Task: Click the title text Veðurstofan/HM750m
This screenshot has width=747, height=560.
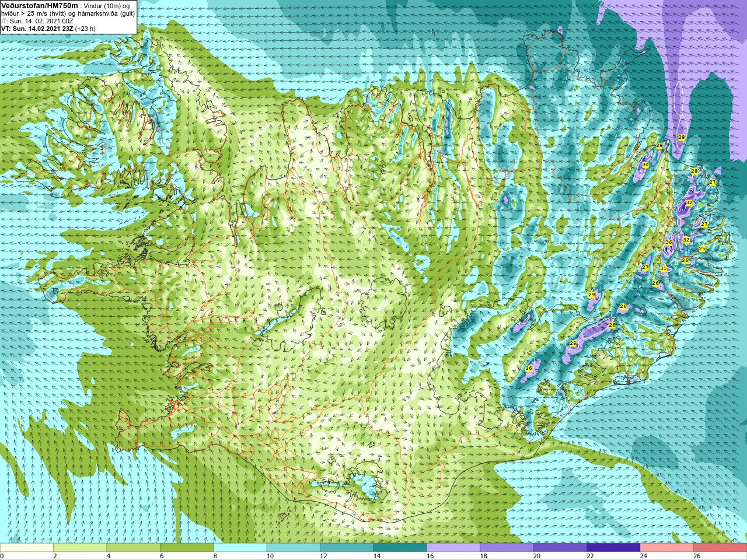Action: click(40, 5)
